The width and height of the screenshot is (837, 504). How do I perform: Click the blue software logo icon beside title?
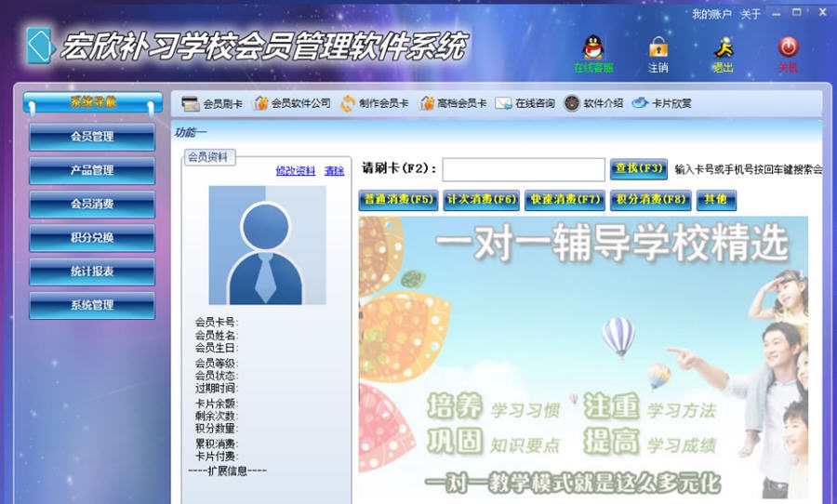coord(40,46)
